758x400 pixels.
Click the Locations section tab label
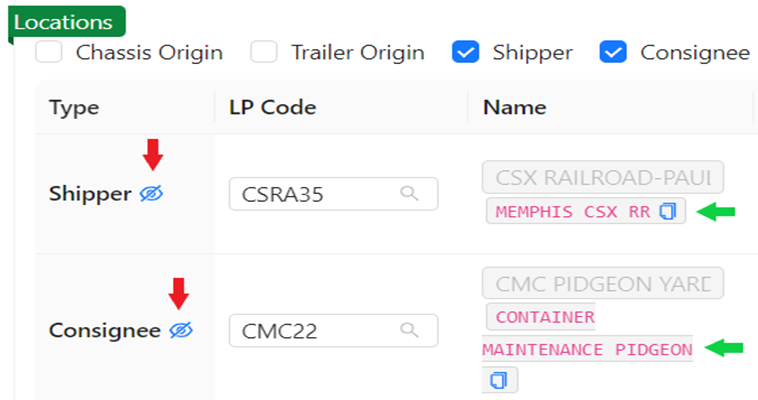click(x=63, y=23)
